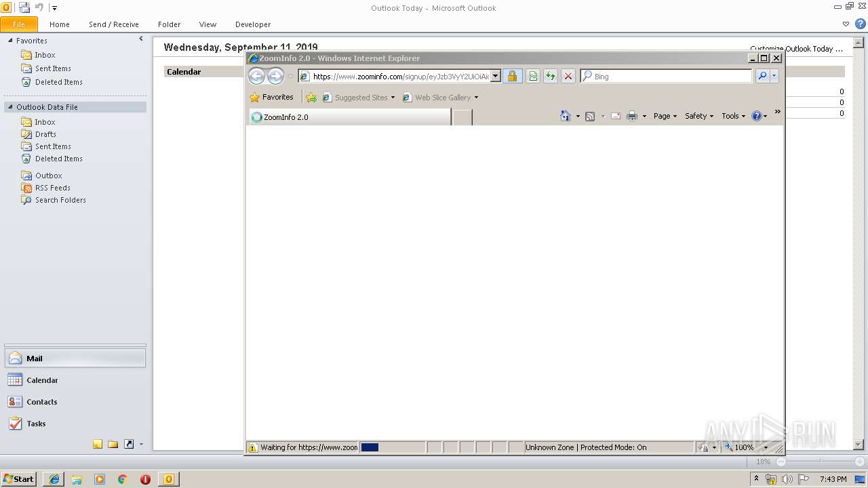Open the Favorites star button
The height and width of the screenshot is (488, 868).
[x=271, y=97]
